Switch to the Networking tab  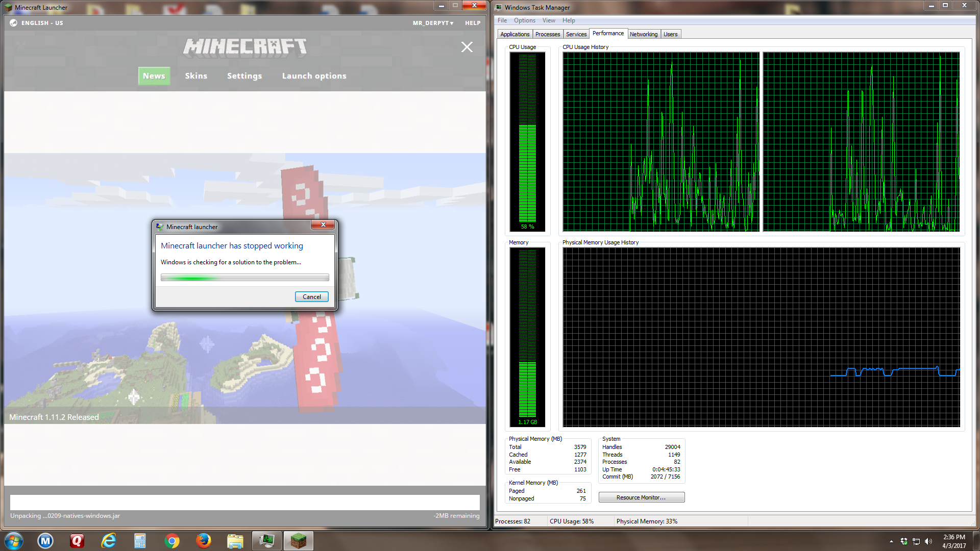643,34
